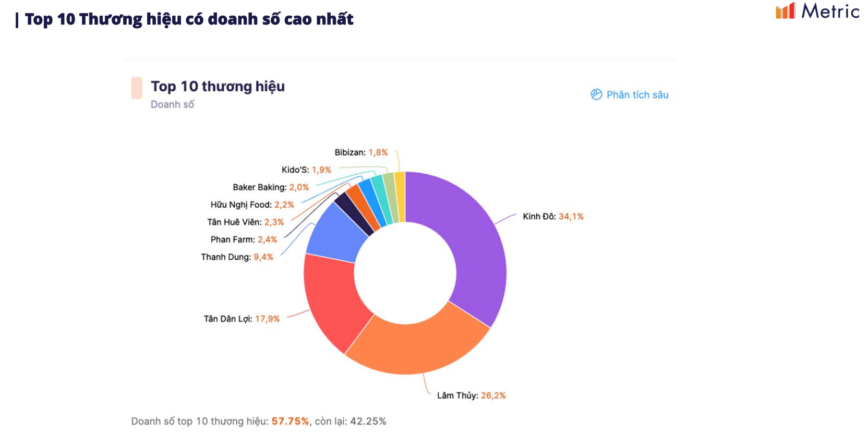Click the Hữu Nghị Food: 2,2% label
This screenshot has width=868, height=432.
(252, 205)
